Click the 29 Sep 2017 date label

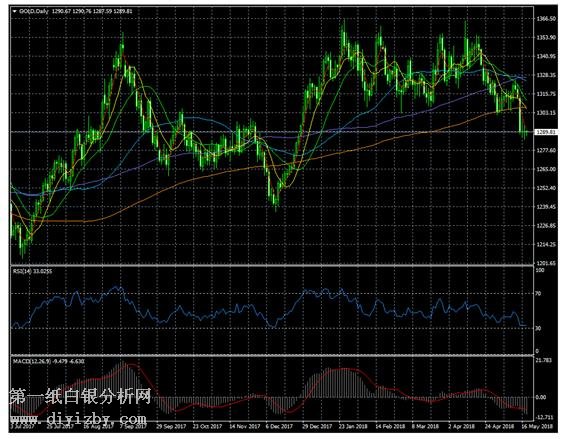[171, 426]
